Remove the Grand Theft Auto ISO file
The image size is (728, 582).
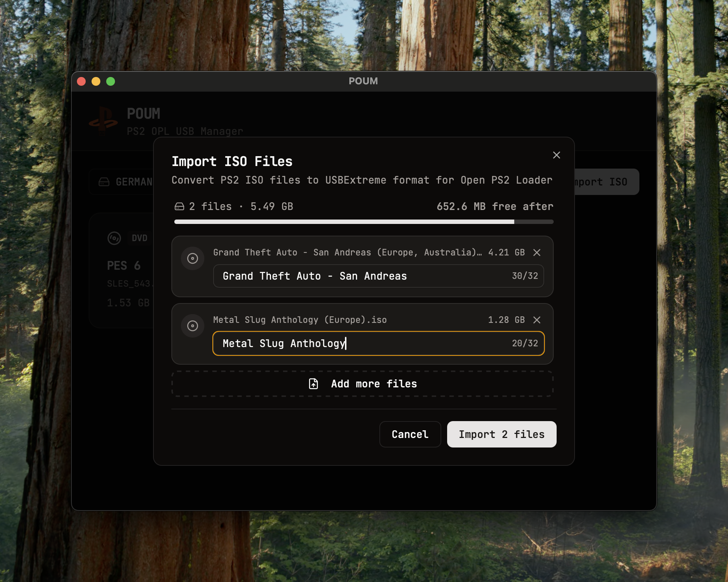click(x=537, y=253)
